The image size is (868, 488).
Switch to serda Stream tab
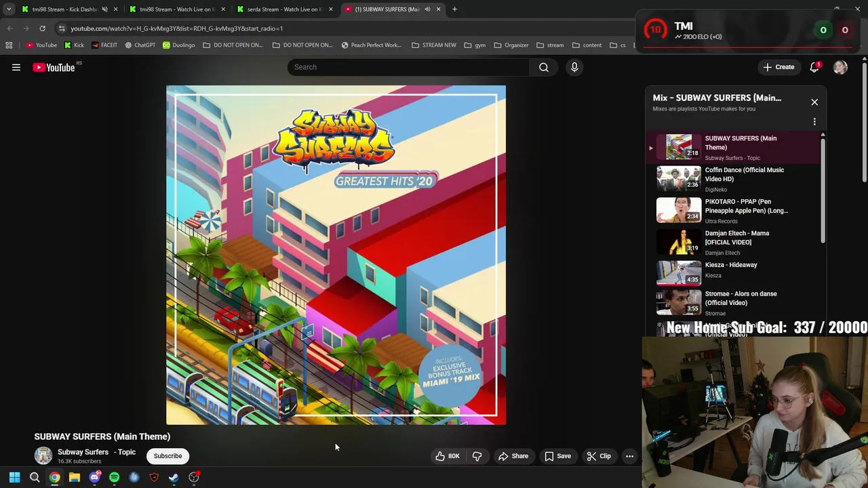point(284,9)
